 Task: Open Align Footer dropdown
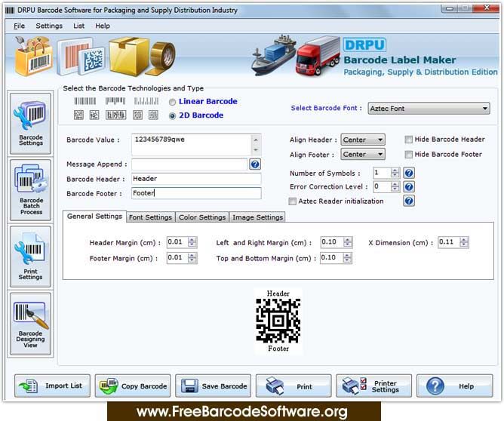point(363,154)
